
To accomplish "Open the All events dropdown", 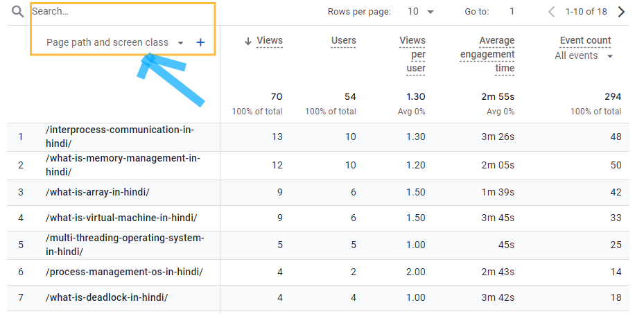I will (x=584, y=56).
